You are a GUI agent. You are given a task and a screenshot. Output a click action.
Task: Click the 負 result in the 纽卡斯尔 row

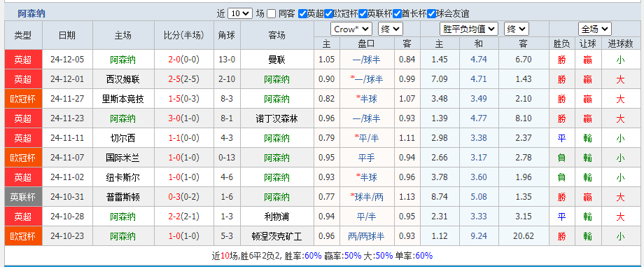point(561,178)
